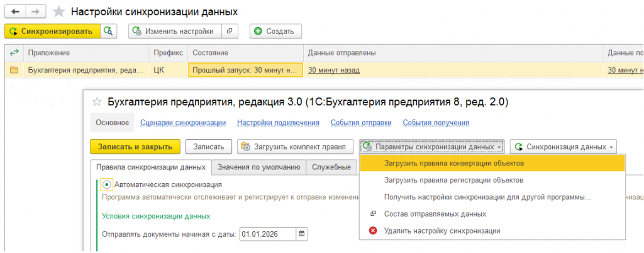Select Автоматическая синхронизация radio button

[x=107, y=185]
